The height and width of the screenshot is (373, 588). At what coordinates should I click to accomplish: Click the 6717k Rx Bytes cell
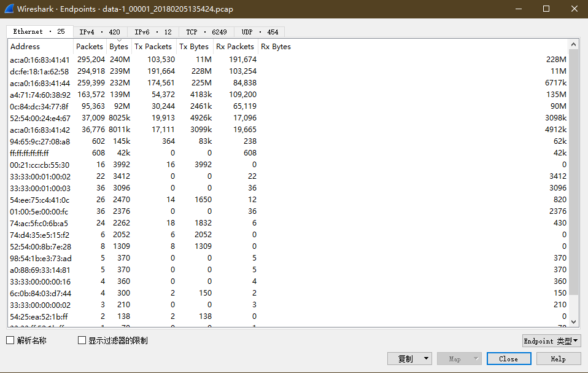pos(555,82)
